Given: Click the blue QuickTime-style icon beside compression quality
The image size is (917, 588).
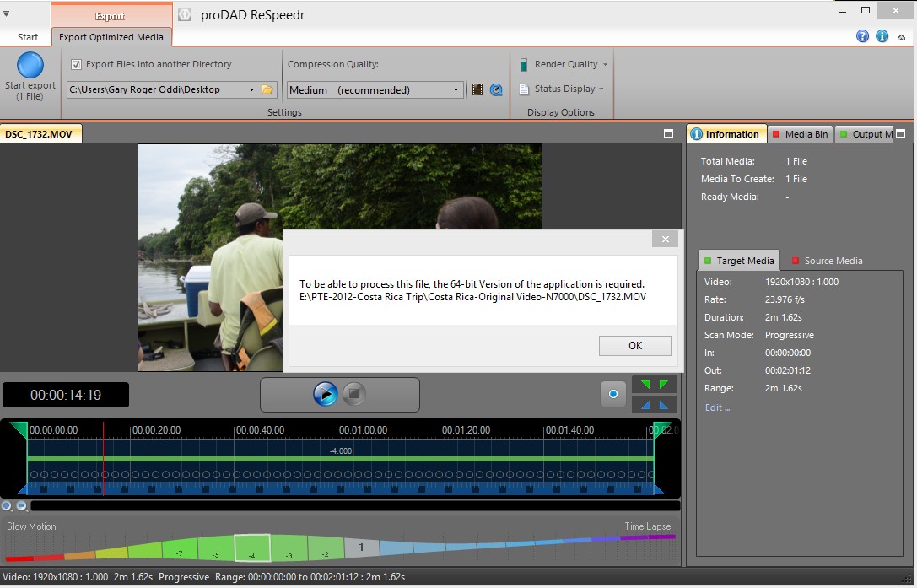Looking at the screenshot, I should (496, 89).
